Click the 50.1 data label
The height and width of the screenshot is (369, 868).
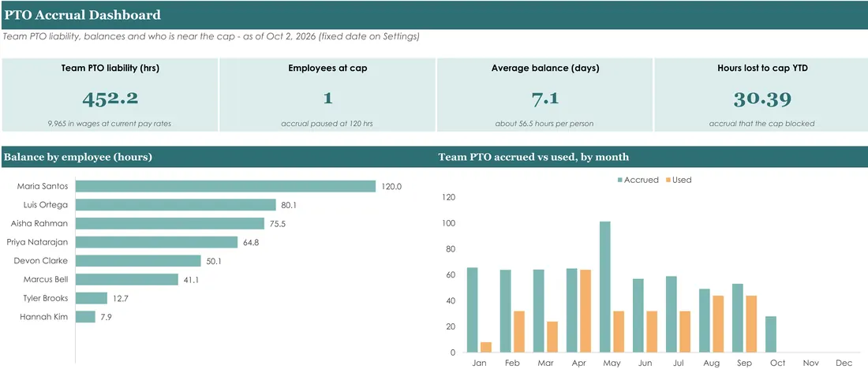click(214, 261)
